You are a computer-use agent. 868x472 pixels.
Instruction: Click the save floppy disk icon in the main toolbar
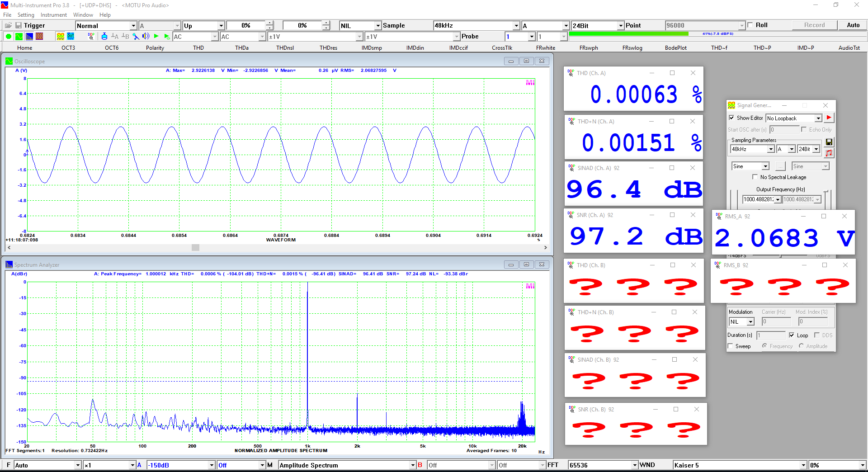[x=19, y=25]
